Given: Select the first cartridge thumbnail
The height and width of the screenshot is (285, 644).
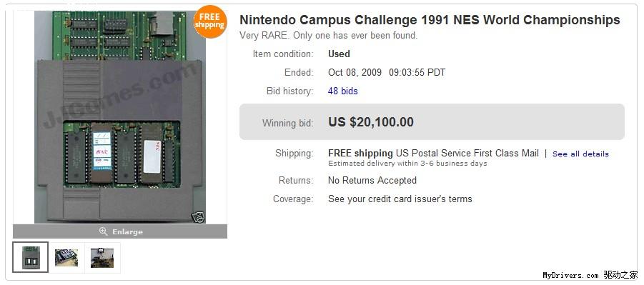Looking at the screenshot, I should click(31, 257).
